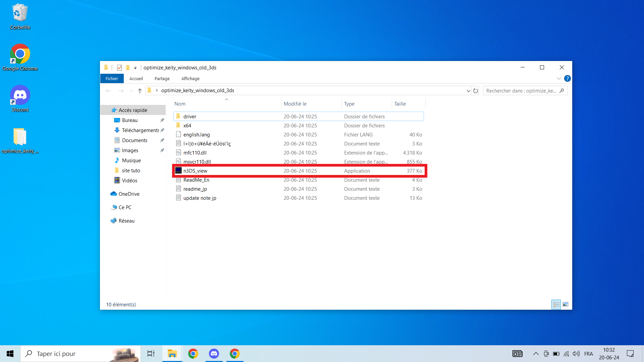Click the mfc110.dll file icon

[178, 153]
